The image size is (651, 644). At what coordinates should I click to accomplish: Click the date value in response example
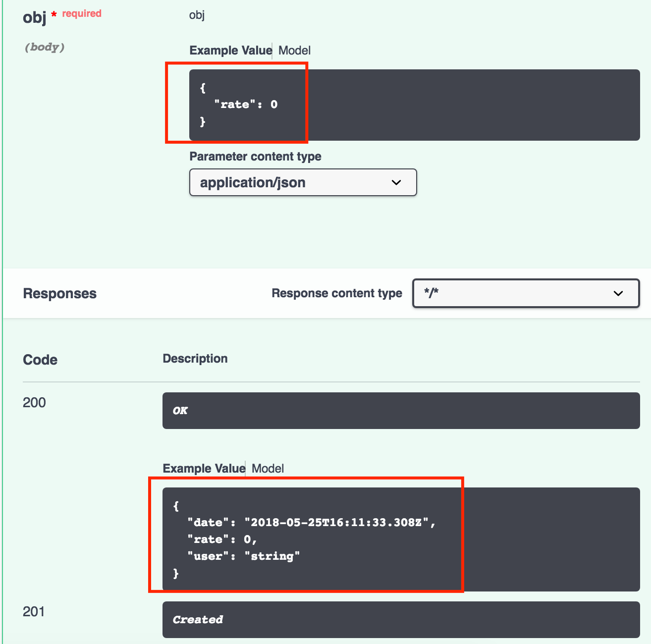point(342,522)
